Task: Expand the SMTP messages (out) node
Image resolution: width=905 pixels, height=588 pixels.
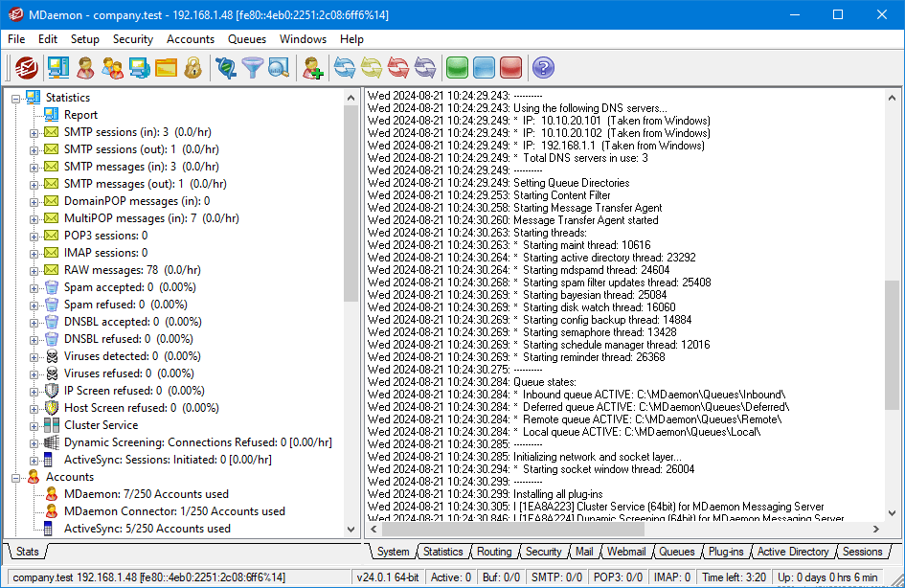Action: pos(34,185)
